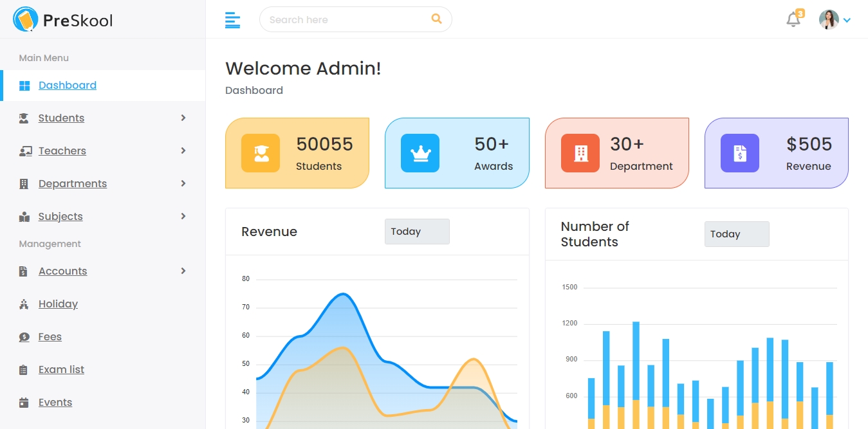The height and width of the screenshot is (429, 868).
Task: Expand the Teachers submenu chevron
Action: [183, 151]
